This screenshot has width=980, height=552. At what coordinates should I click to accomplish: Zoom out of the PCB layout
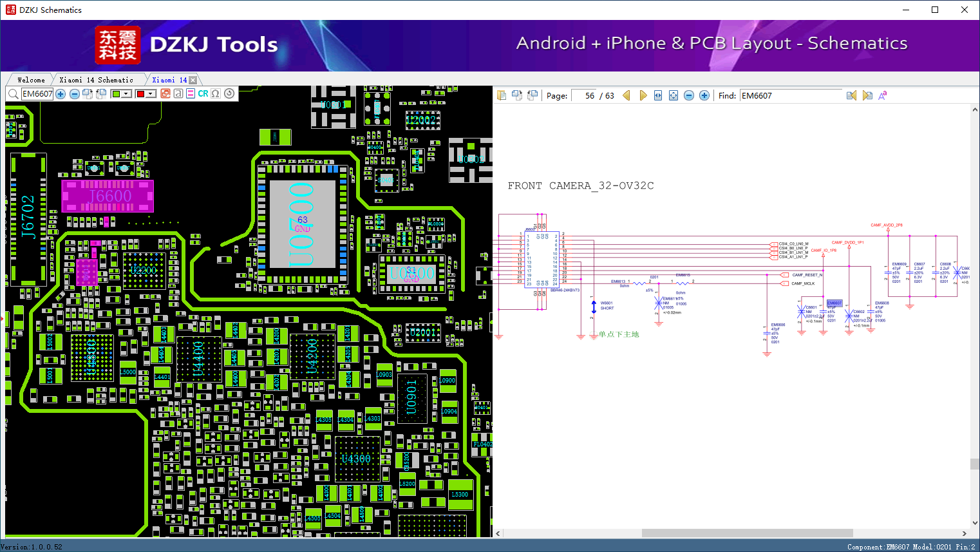click(75, 94)
